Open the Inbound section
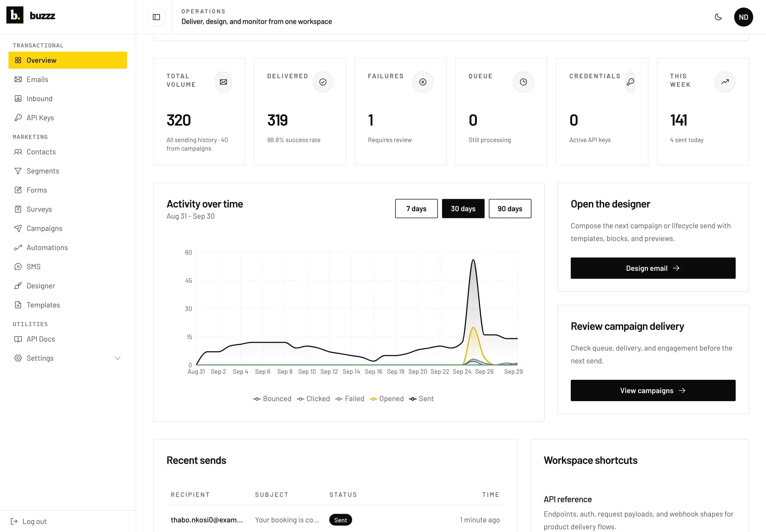The height and width of the screenshot is (532, 766). pyautogui.click(x=68, y=99)
